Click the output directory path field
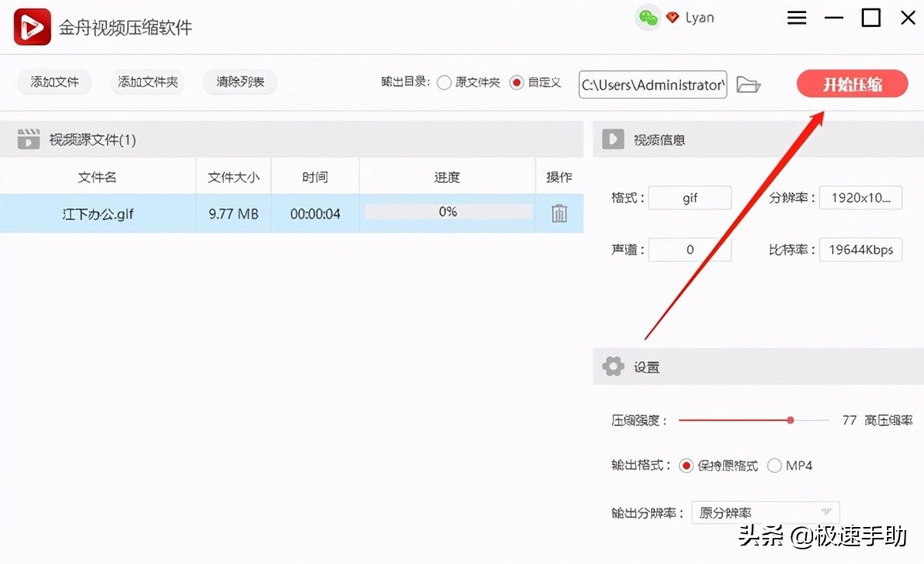924x564 pixels. [x=651, y=85]
